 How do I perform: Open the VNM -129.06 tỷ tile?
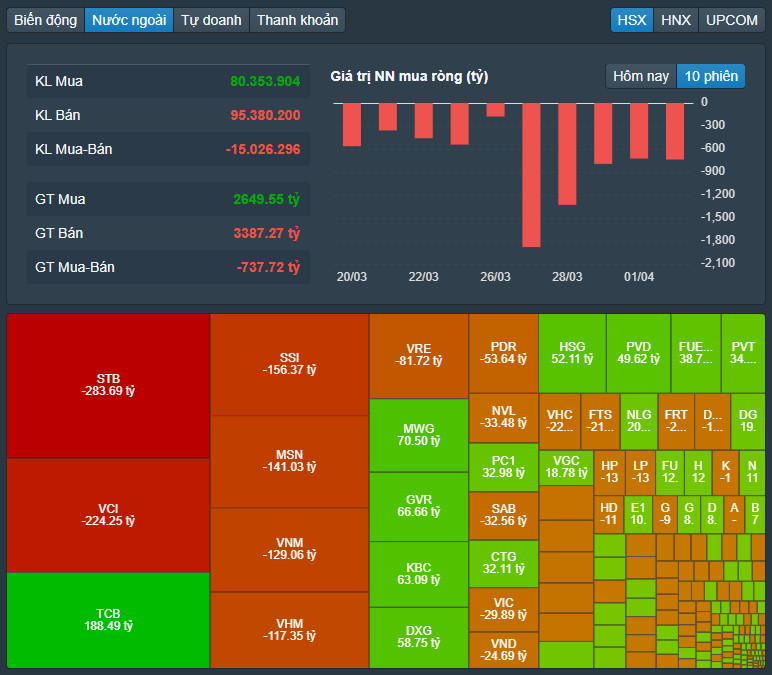pyautogui.click(x=290, y=549)
